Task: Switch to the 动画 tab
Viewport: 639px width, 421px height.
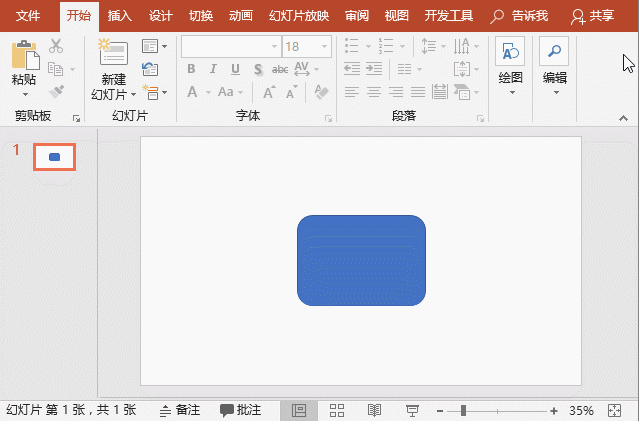Action: click(x=240, y=16)
